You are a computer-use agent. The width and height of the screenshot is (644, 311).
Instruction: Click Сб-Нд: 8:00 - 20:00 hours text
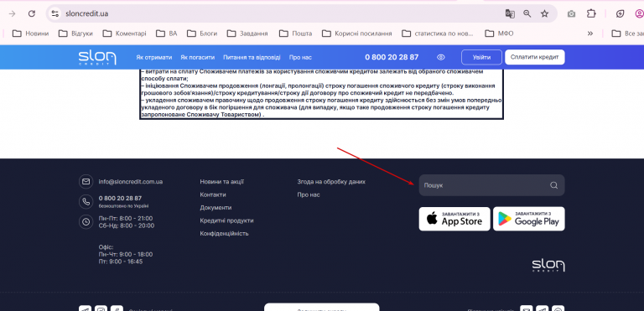[x=127, y=225]
